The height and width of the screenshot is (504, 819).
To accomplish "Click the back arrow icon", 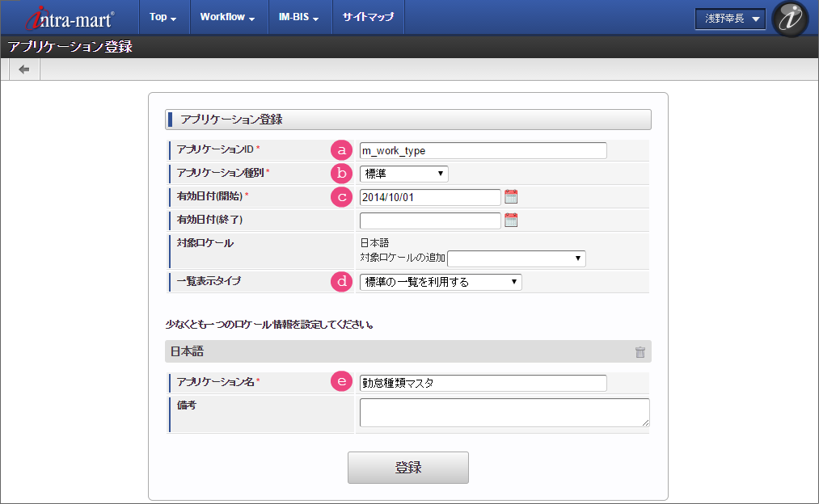I will [x=24, y=69].
